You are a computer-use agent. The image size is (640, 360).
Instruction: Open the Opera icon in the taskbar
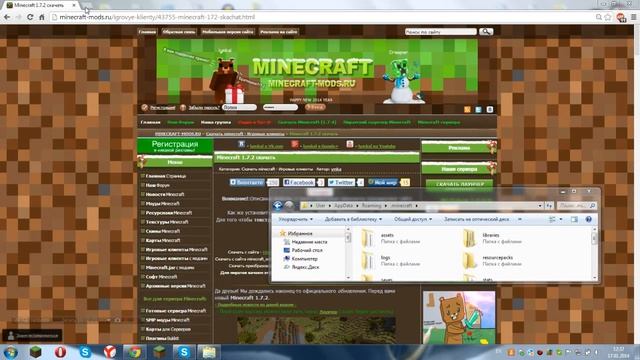tap(60, 352)
